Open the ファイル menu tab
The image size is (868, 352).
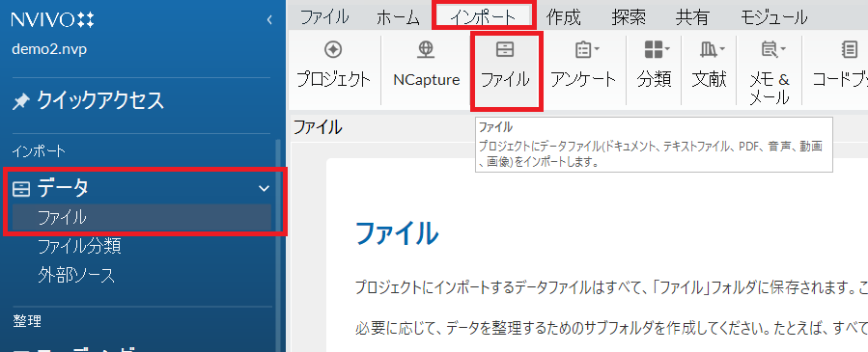324,17
